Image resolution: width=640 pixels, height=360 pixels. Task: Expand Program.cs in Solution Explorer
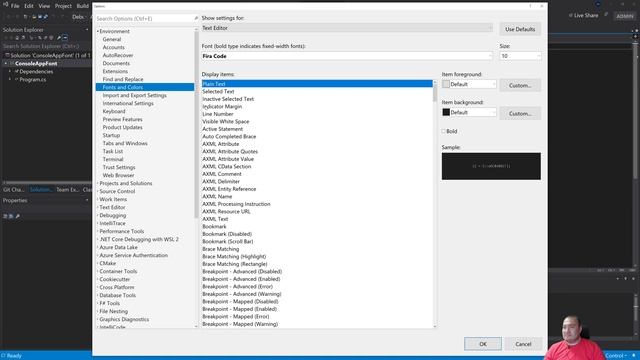(10, 80)
